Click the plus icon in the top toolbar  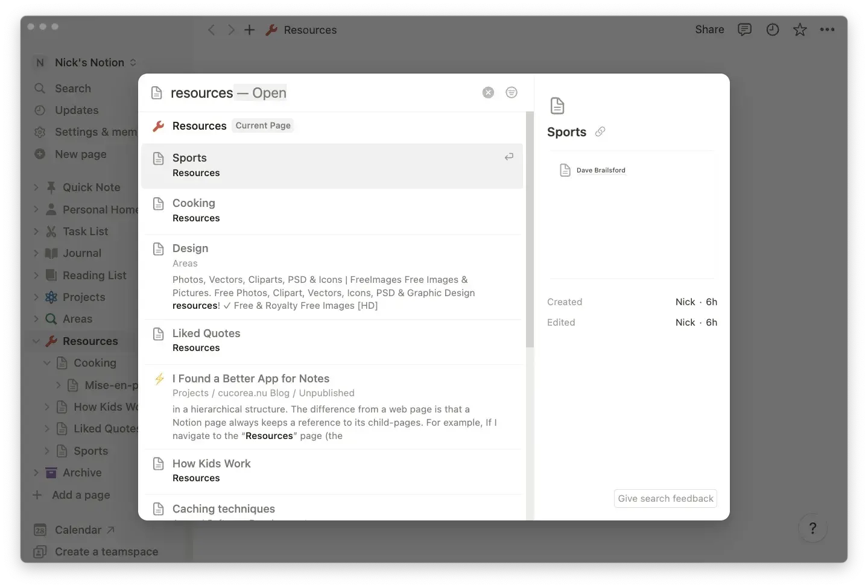click(249, 29)
